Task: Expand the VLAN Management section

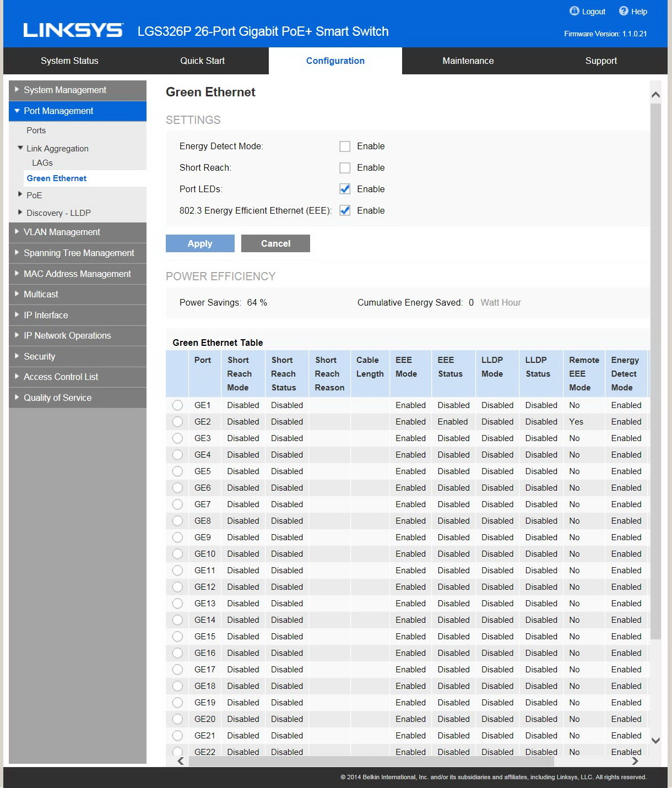Action: [x=78, y=232]
